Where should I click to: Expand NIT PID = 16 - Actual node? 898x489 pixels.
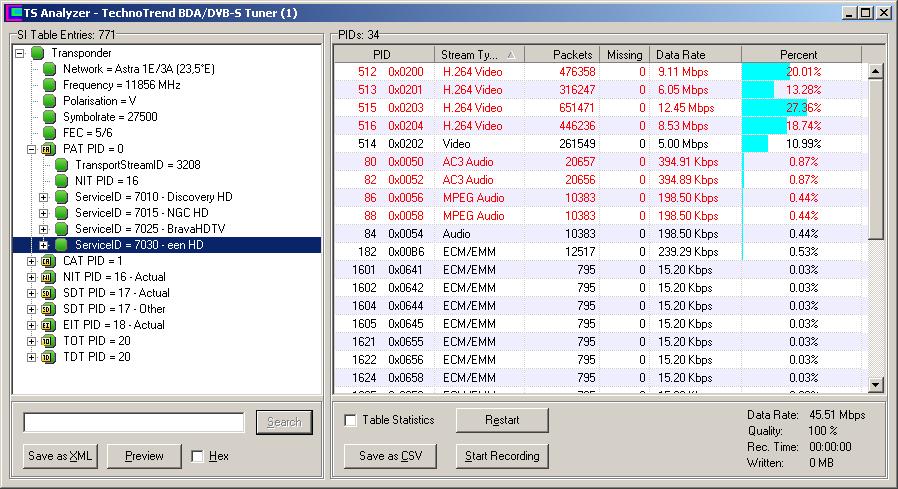(x=31, y=278)
